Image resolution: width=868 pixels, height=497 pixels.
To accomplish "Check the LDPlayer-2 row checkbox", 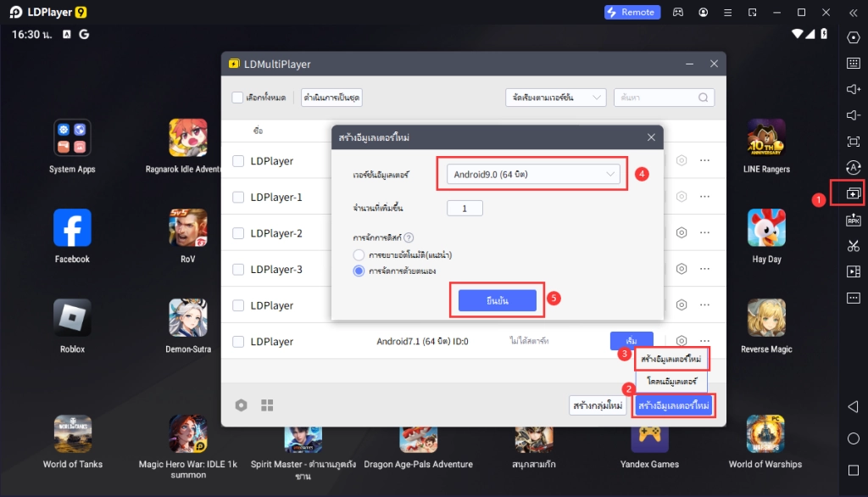I will pyautogui.click(x=238, y=233).
